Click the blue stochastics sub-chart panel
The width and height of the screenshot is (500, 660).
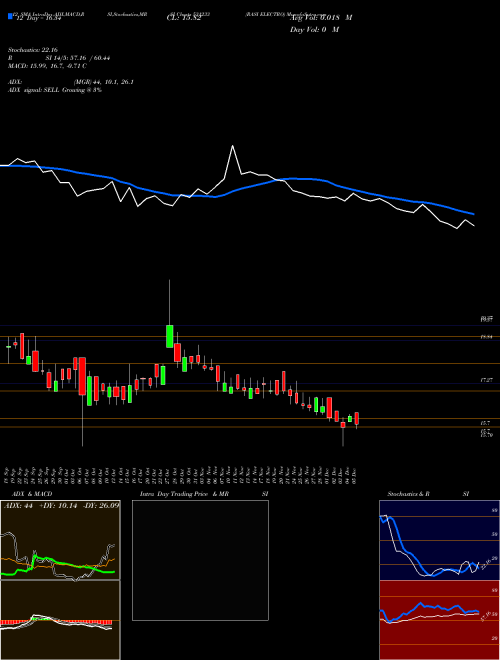pyautogui.click(x=439, y=540)
